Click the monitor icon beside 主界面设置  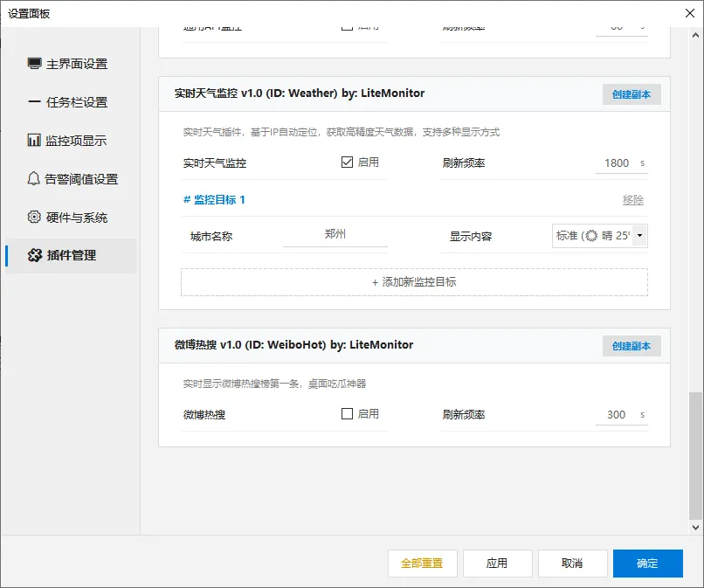[33, 63]
